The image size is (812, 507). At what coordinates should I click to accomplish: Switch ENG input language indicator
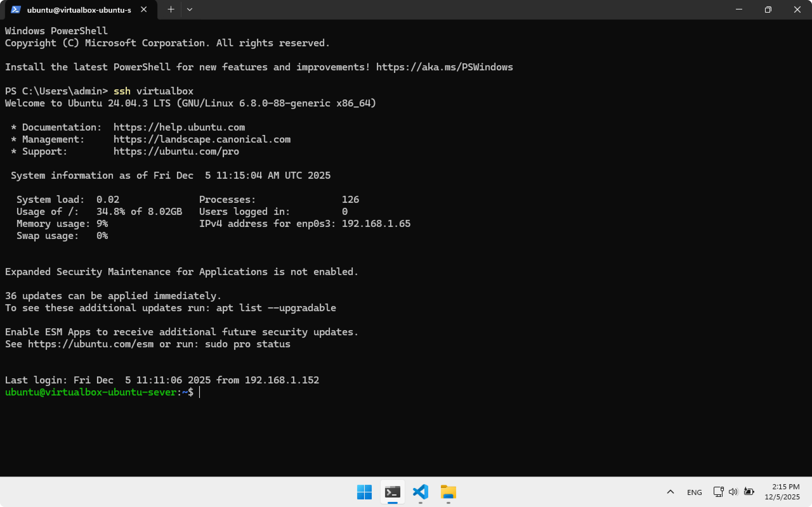pos(694,492)
